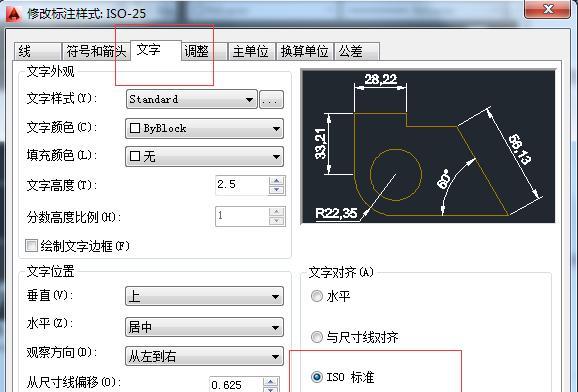Switch to the 主单位 tab
Image resolution: width=578 pixels, height=392 pixels.
click(251, 51)
